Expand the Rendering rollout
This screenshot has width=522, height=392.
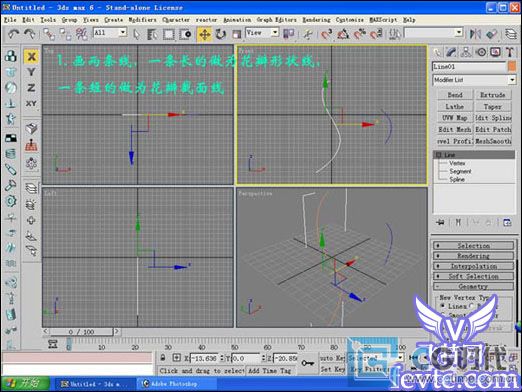[473, 256]
